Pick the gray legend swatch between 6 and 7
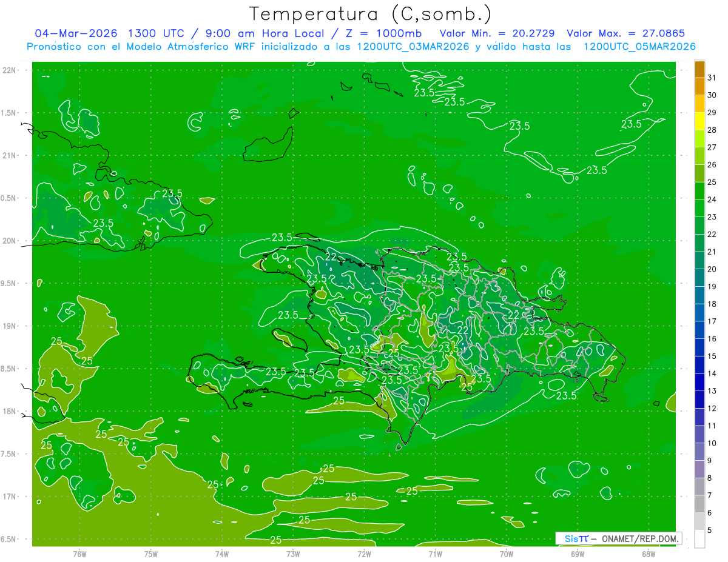The height and width of the screenshot is (562, 728). (x=699, y=504)
